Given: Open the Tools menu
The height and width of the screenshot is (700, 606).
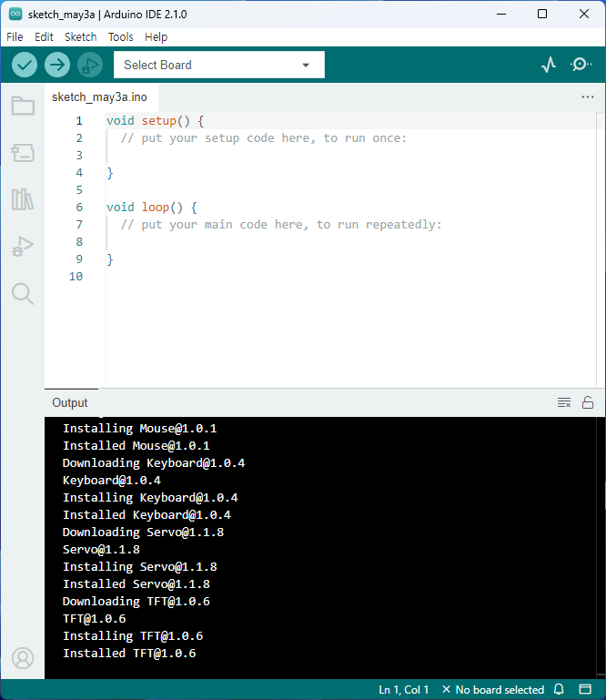Looking at the screenshot, I should 120,37.
